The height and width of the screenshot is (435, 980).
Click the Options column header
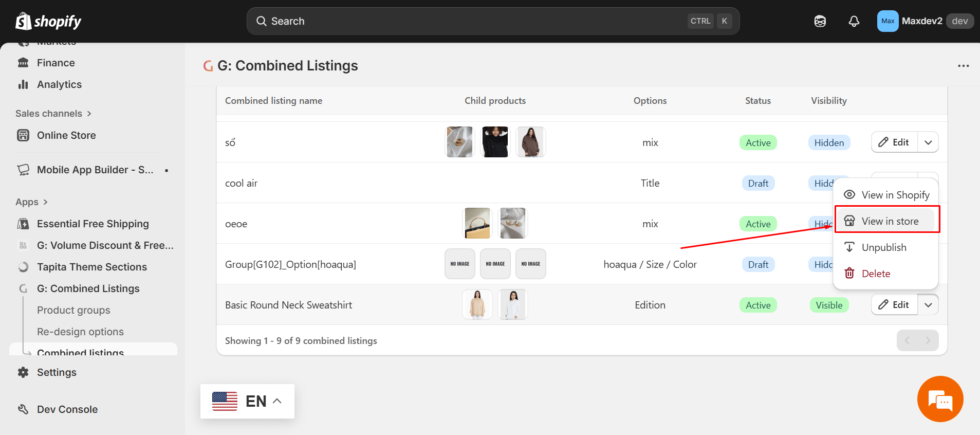pyautogui.click(x=650, y=101)
